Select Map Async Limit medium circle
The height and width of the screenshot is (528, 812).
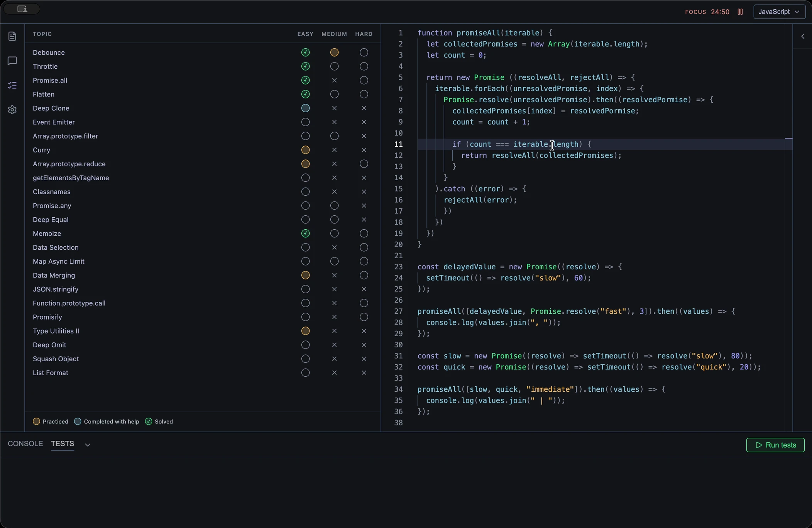334,261
